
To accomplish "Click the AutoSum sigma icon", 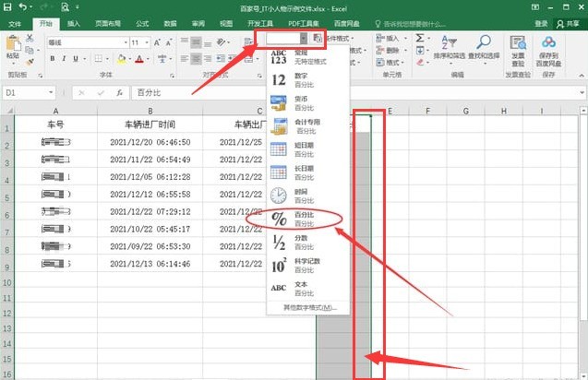I will [421, 38].
